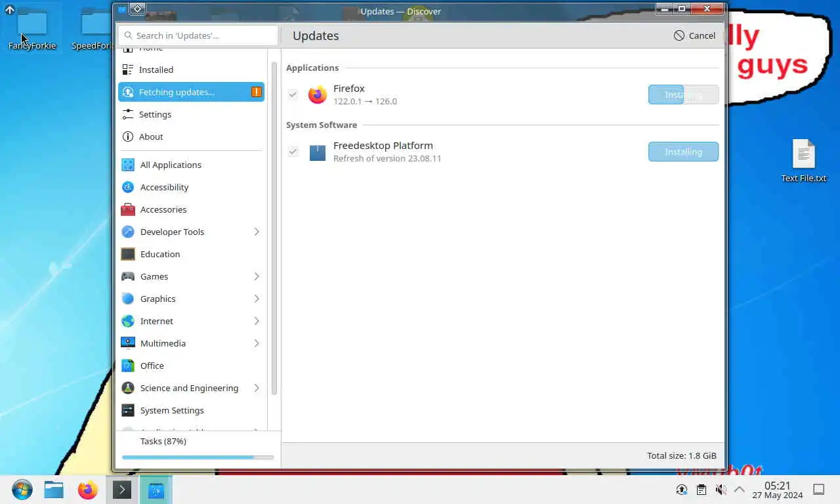Expand the Internet subcategories arrow
The image size is (840, 504).
tap(257, 321)
